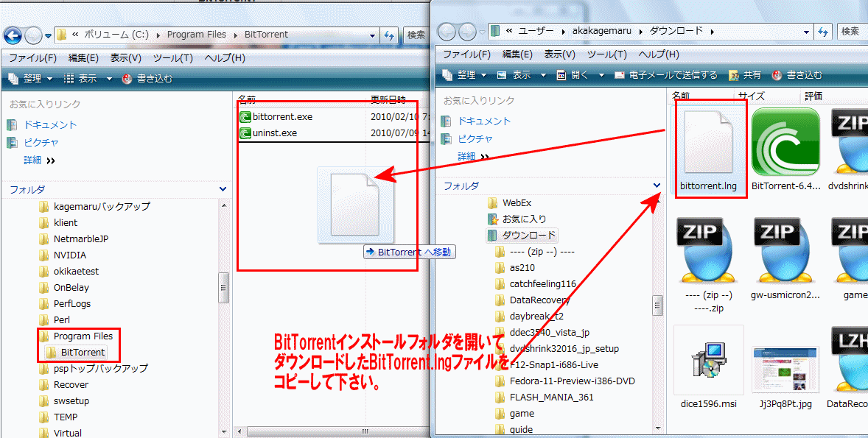868x438 pixels.
Task: Select ---- (zip --) ----.zip archive icon
Action: (x=709, y=266)
